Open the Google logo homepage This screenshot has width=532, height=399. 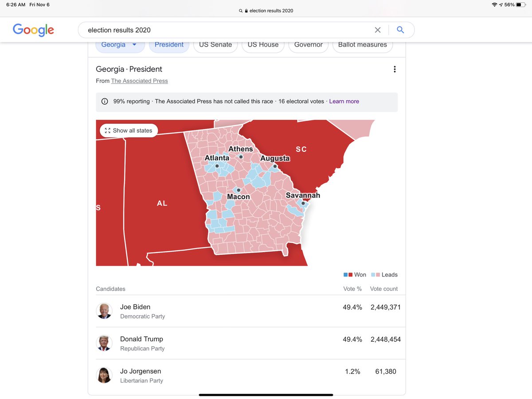[x=33, y=30]
